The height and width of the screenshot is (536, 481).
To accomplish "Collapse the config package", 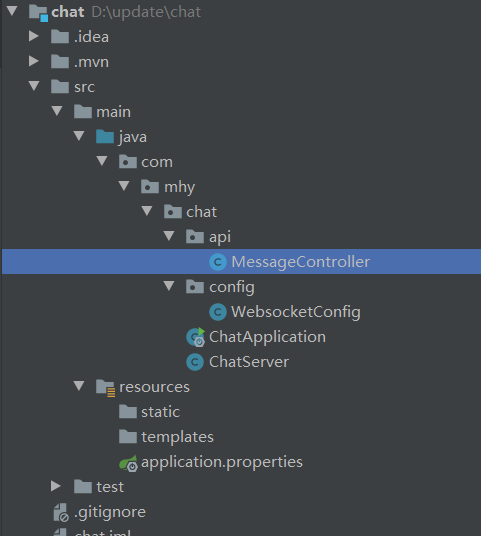I will (x=169, y=286).
